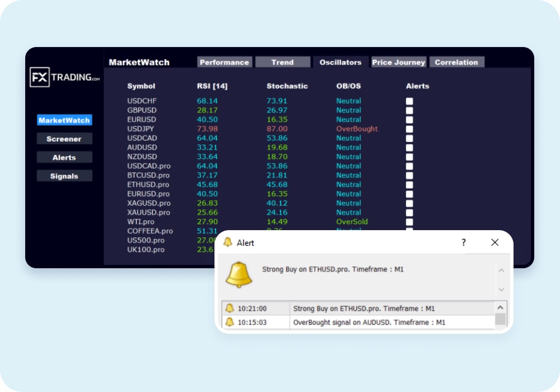Switch to the Performance tab
The image size is (560, 392).
point(225,62)
